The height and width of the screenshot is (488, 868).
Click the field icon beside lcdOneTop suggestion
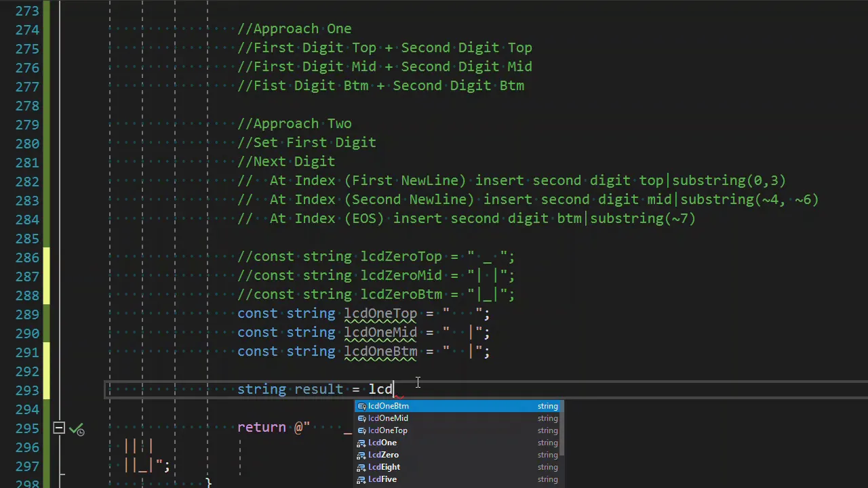point(362,431)
